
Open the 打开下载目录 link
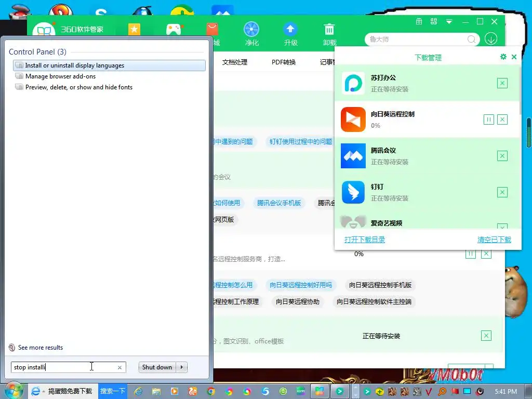(365, 240)
